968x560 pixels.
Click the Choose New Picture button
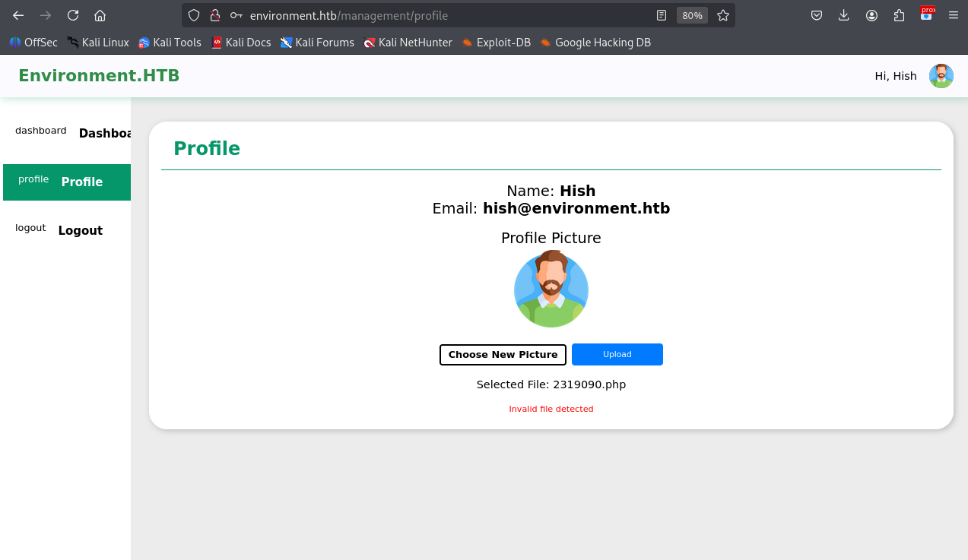(x=503, y=355)
